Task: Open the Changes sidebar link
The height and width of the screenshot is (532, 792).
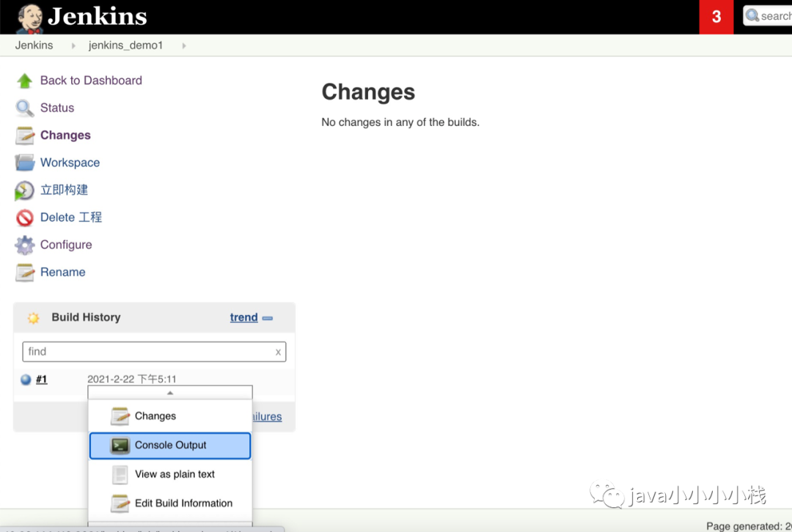Action: click(x=66, y=136)
